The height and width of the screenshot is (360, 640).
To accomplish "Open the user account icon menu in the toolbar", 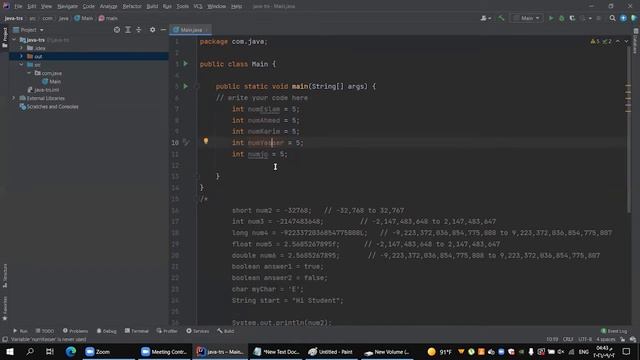I will click(x=485, y=18).
